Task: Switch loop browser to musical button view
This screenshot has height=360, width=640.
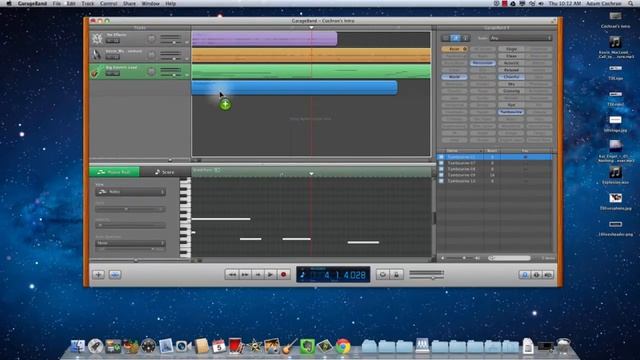Action: click(x=456, y=38)
